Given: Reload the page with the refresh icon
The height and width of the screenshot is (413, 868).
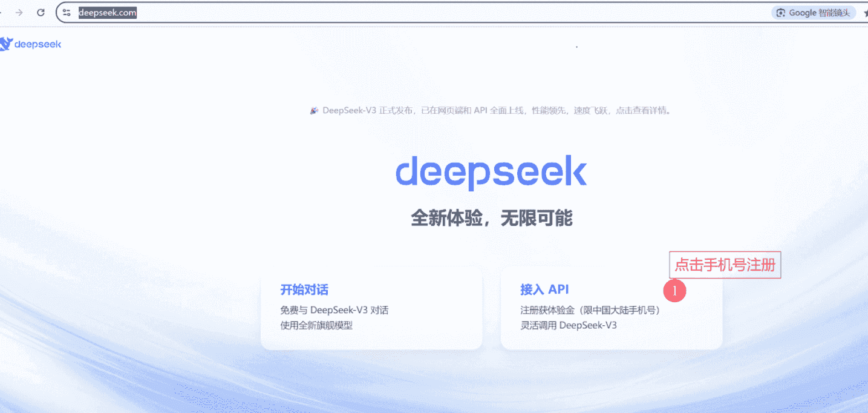Looking at the screenshot, I should [x=41, y=13].
